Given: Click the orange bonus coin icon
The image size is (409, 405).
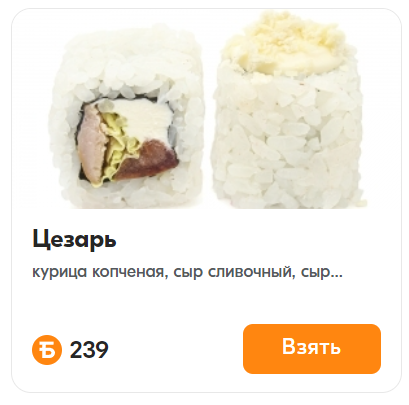Looking at the screenshot, I should click(47, 350).
